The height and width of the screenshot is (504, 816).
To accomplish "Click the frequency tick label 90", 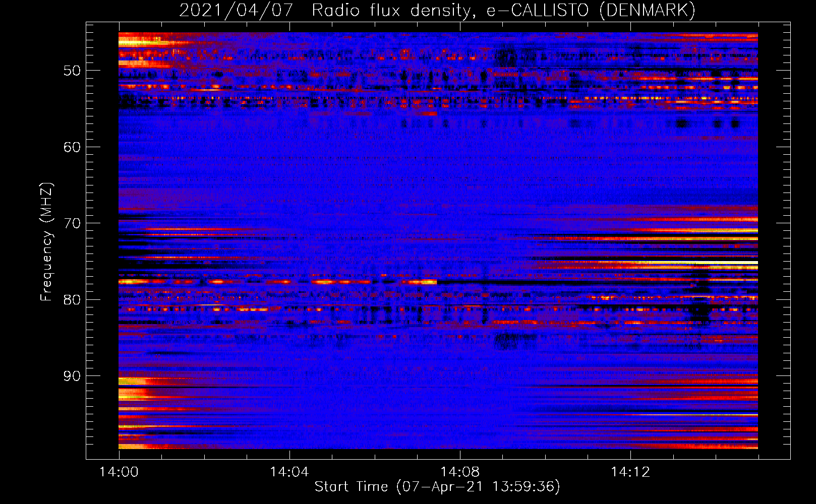I will point(72,376).
